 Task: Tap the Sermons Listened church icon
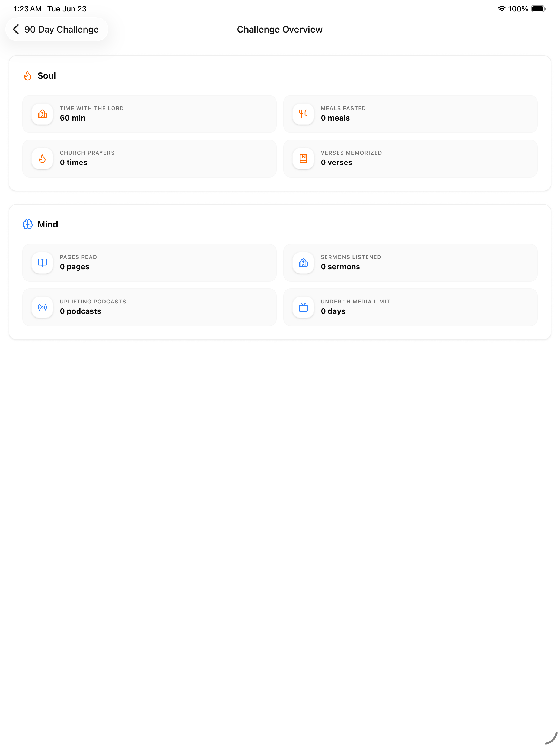pos(303,263)
